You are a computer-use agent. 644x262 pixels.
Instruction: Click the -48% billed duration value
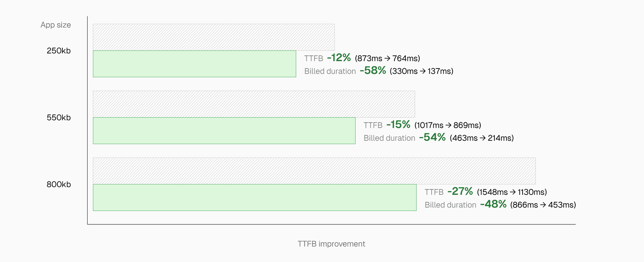pyautogui.click(x=493, y=204)
